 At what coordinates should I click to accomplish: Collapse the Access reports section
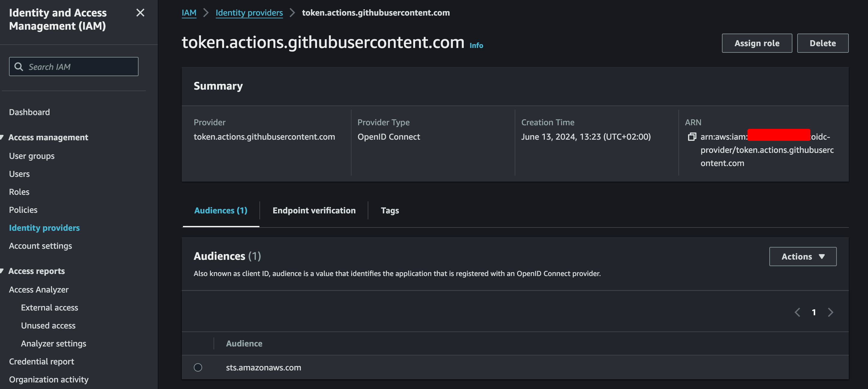pos(2,271)
